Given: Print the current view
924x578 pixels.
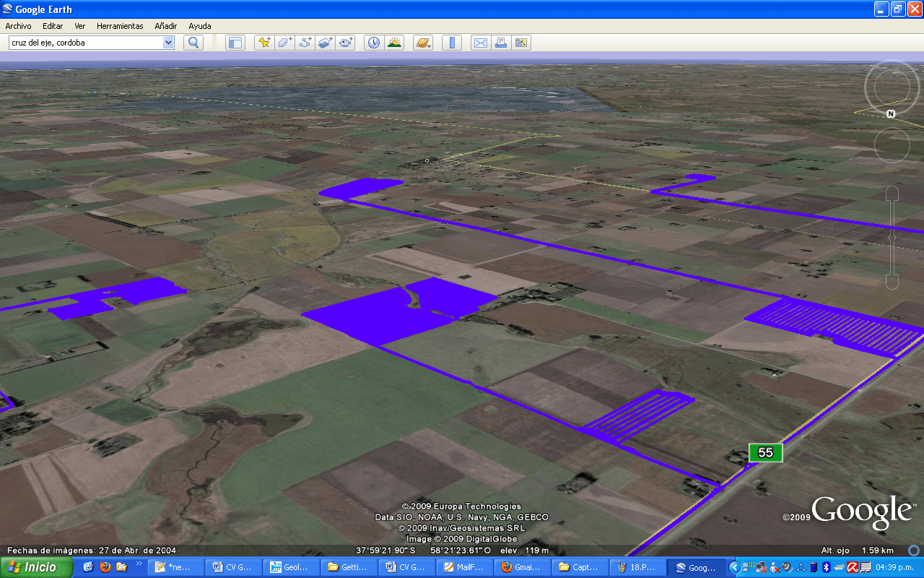Looking at the screenshot, I should tap(500, 43).
